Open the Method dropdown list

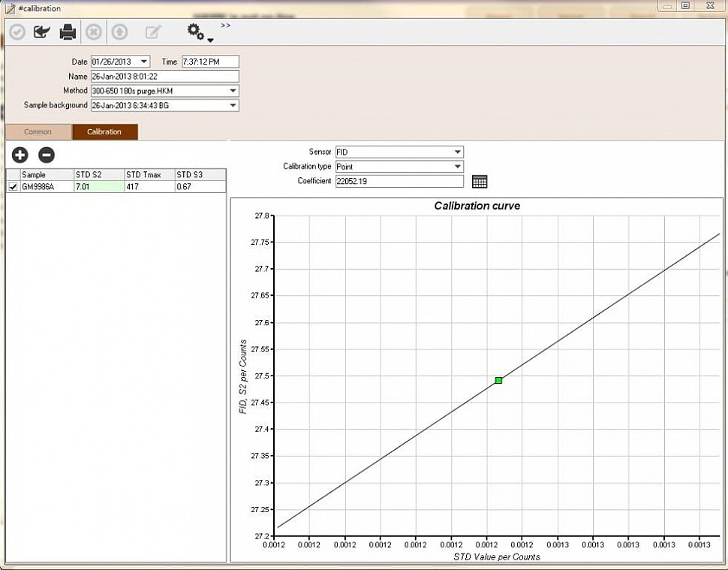233,91
